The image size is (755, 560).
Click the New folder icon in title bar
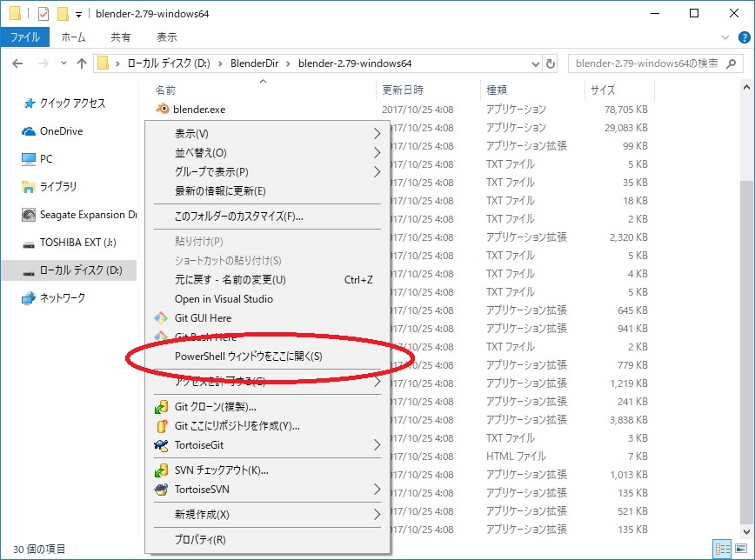tap(63, 14)
